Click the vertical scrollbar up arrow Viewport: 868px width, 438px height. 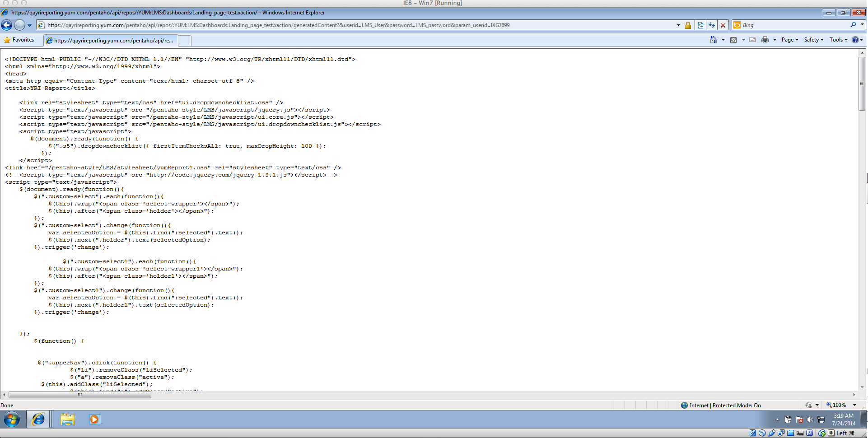tap(862, 52)
